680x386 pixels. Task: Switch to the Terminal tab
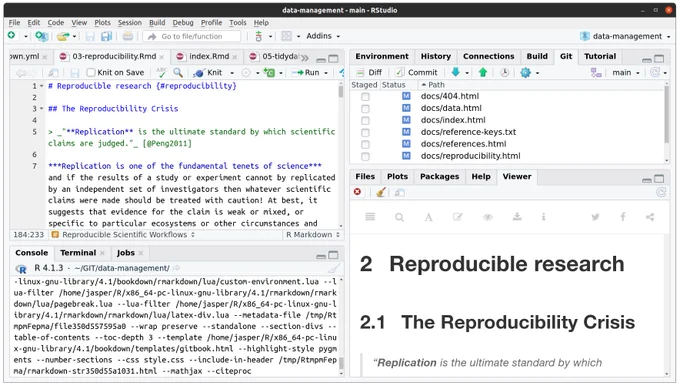pyautogui.click(x=78, y=252)
